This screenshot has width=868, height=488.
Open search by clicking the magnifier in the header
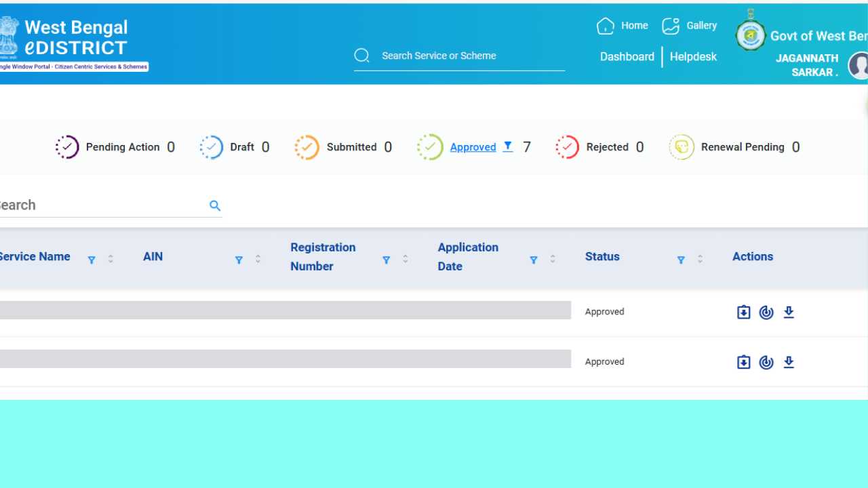point(361,55)
